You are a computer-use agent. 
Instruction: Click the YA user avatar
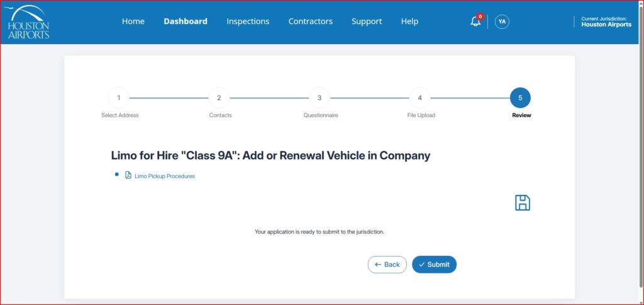(x=502, y=21)
